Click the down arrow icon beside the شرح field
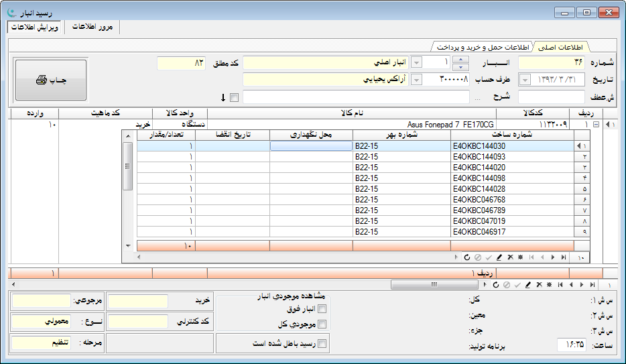Image resolution: width=626 pixels, height=364 pixels. point(223,98)
